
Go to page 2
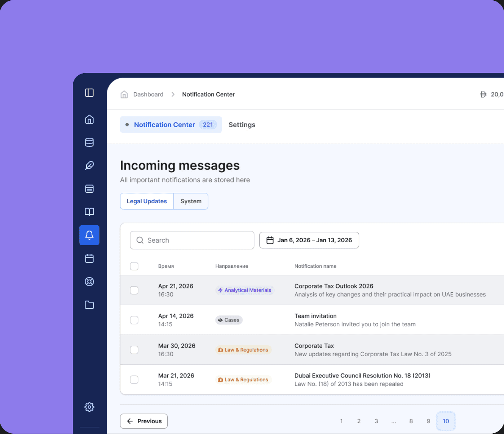[359, 421]
